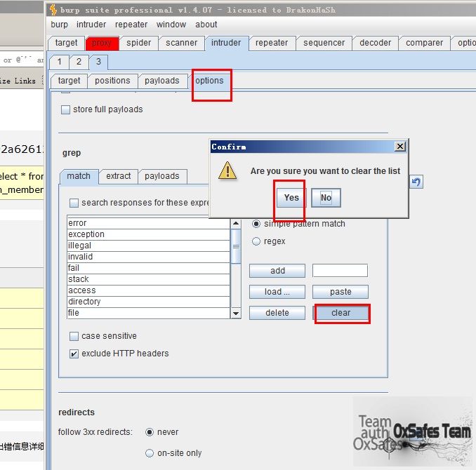476x470 pixels.
Task: Toggle search responses for these expressions
Action: [x=74, y=203]
